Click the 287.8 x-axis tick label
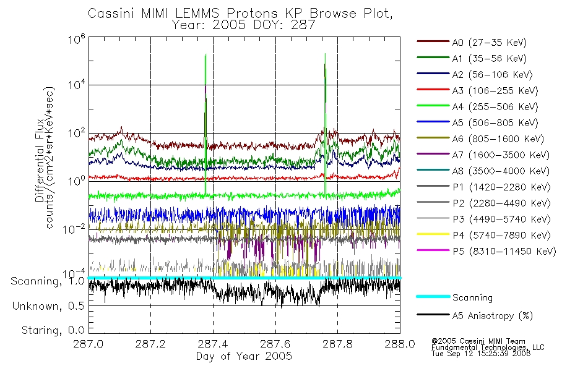This screenshot has width=588, height=371. coord(337,344)
